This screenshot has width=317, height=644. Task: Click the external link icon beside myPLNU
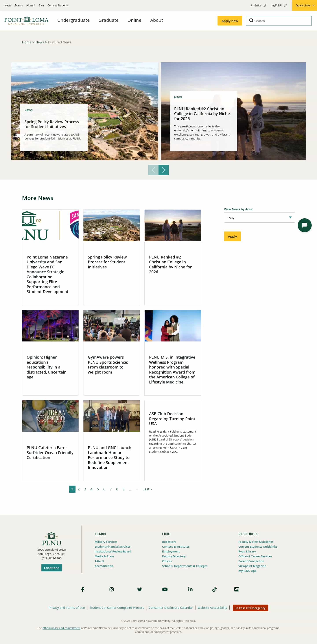point(286,6)
